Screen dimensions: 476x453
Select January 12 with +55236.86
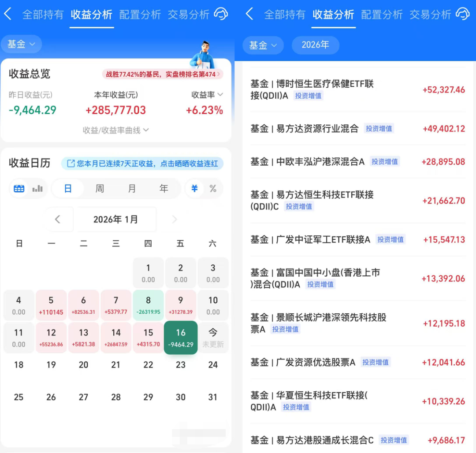click(51, 338)
